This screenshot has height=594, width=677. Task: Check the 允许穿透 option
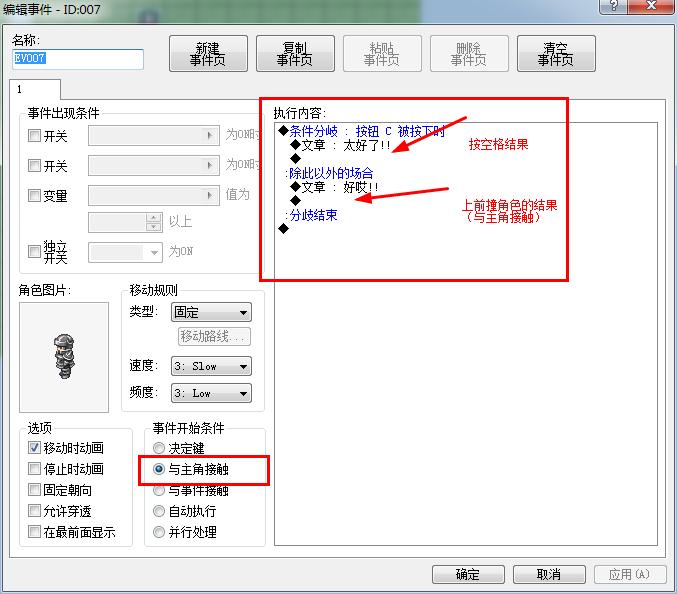34,511
